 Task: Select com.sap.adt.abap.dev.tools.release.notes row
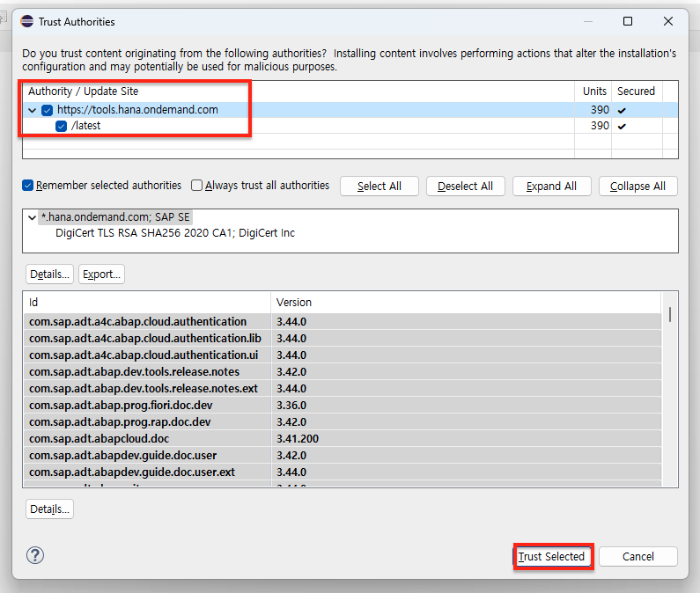coord(343,371)
